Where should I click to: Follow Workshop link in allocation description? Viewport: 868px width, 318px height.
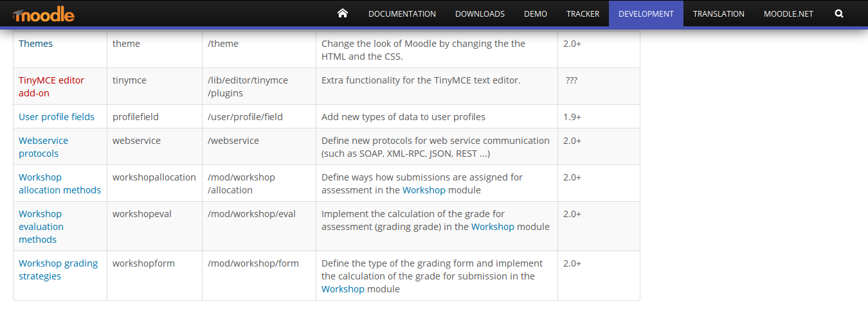click(x=424, y=190)
